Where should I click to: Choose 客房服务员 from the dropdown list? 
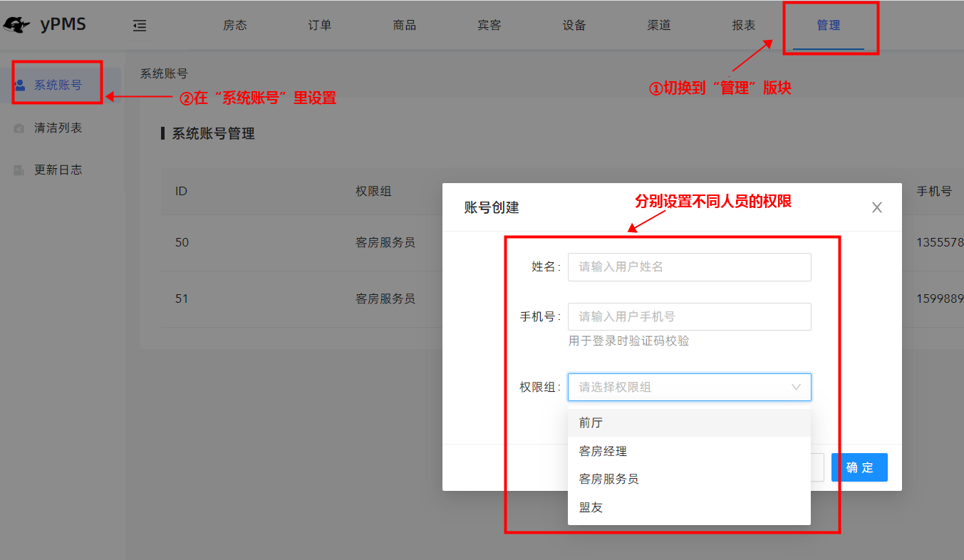pyautogui.click(x=689, y=479)
